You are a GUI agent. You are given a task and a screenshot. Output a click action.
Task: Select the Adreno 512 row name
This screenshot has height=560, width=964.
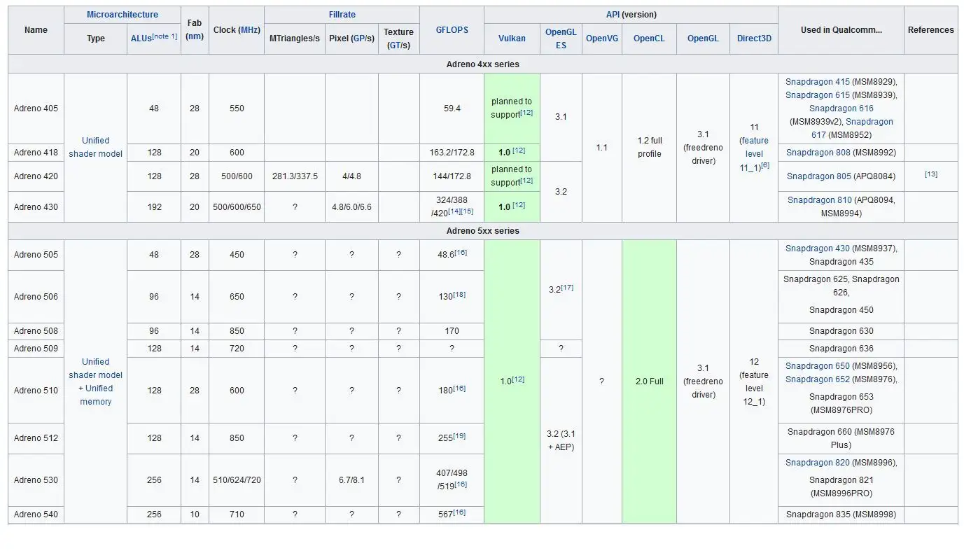36,438
